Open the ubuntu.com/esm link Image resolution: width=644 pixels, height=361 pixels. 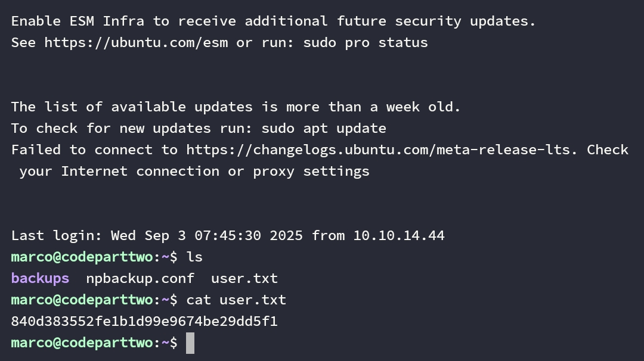tap(136, 43)
